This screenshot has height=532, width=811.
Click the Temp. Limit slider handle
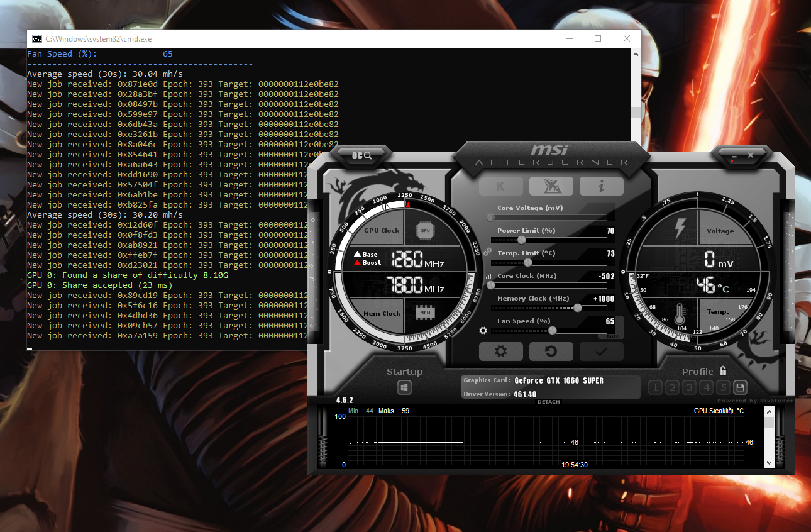click(x=528, y=262)
